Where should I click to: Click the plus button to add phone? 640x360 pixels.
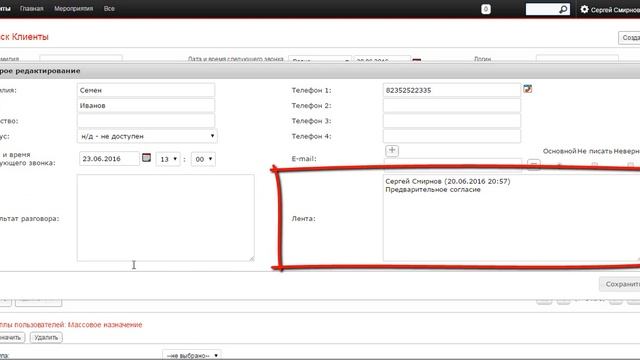click(x=392, y=150)
